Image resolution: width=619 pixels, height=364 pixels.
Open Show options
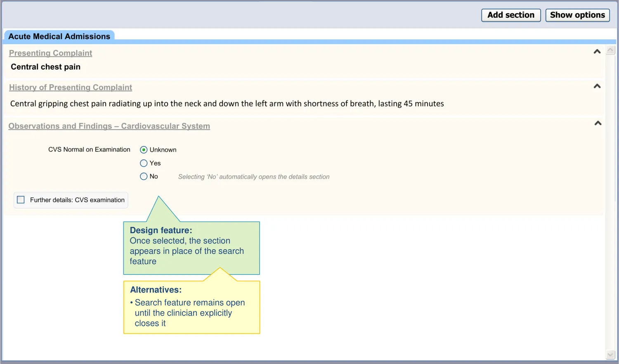[577, 15]
